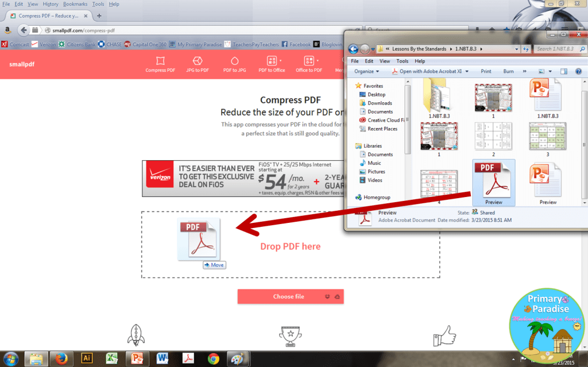The image size is (588, 367).
Task: Select the image thumbnail named 3
Action: pos(547,139)
